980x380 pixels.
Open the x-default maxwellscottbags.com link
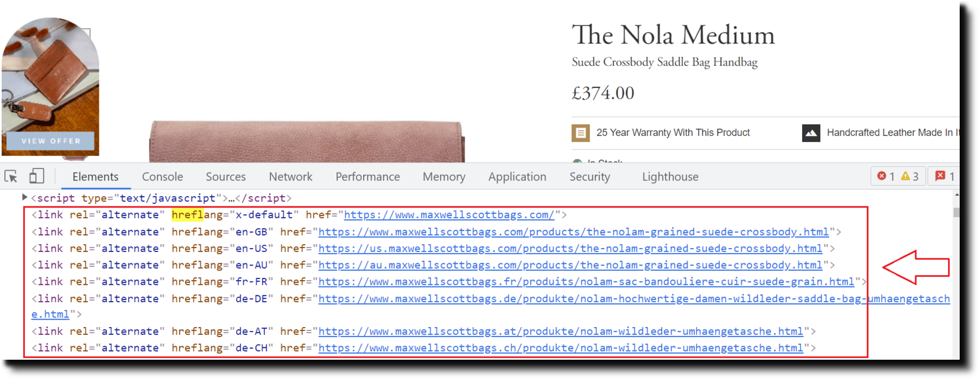tap(449, 215)
